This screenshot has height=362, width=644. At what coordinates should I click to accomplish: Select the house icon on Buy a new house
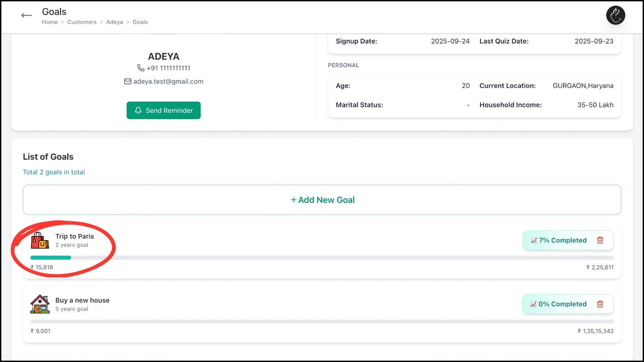[40, 304]
